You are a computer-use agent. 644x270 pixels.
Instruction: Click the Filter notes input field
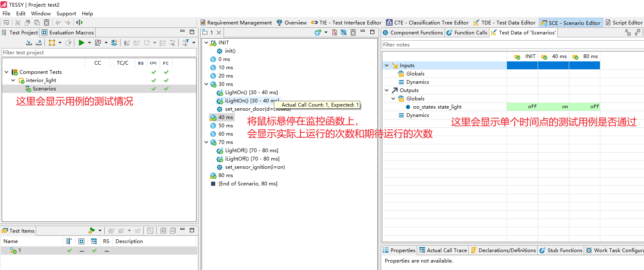(513, 44)
